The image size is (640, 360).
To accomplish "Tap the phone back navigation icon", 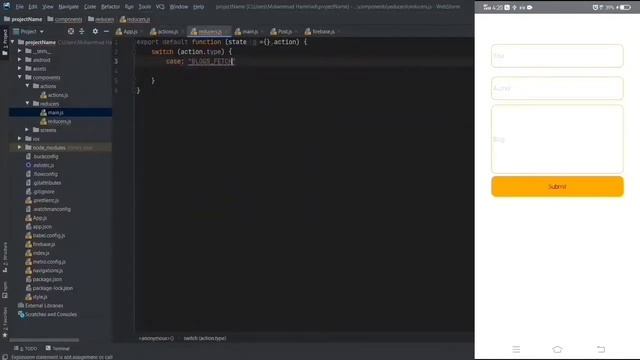I will point(601,349).
